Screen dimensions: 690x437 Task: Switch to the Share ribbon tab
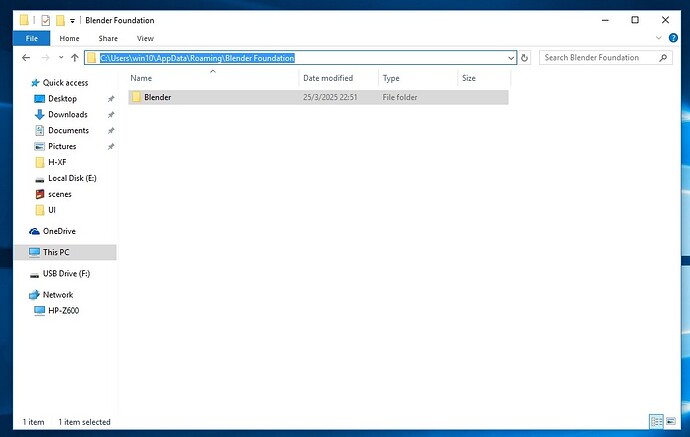coord(108,38)
